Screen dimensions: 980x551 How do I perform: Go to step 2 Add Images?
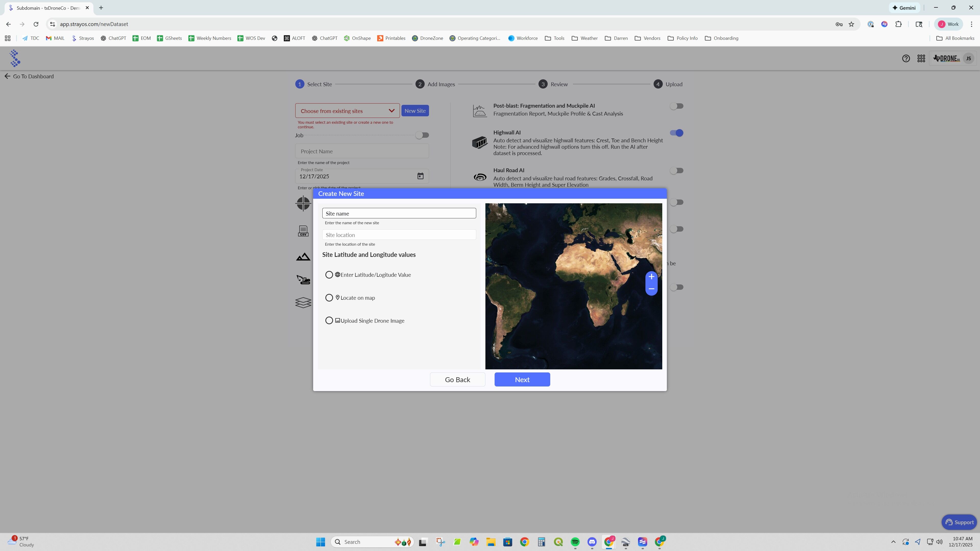click(435, 84)
